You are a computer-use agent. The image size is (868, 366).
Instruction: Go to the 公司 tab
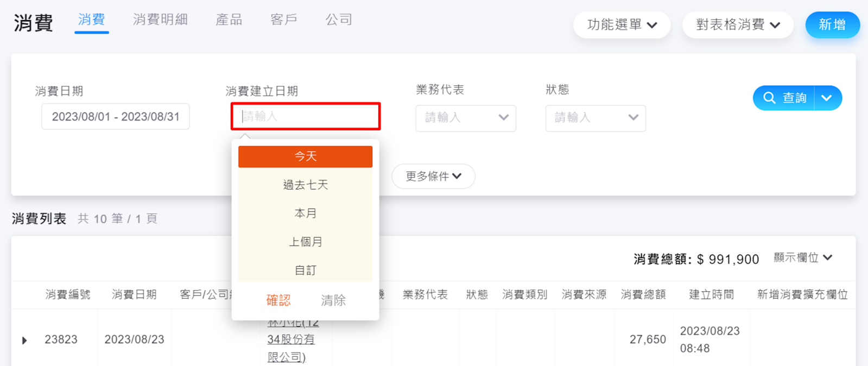pos(339,20)
